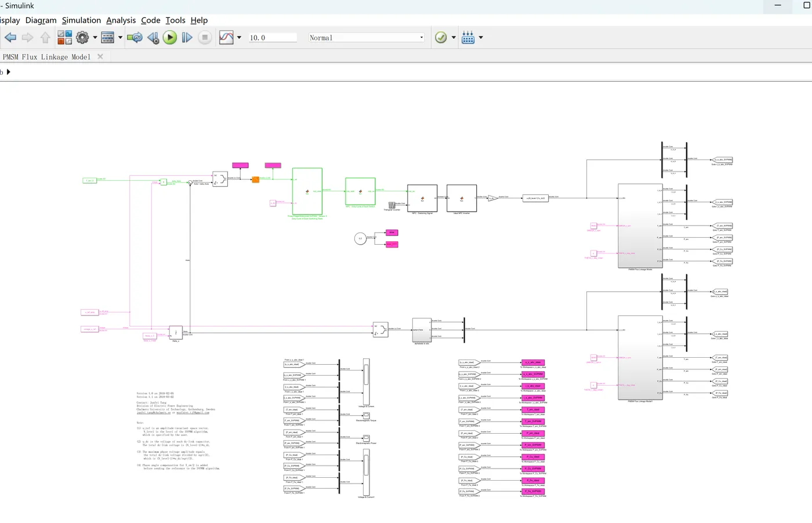Viewport: 812px width, 523px height.
Task: Click the simulation stop time field
Action: (272, 38)
